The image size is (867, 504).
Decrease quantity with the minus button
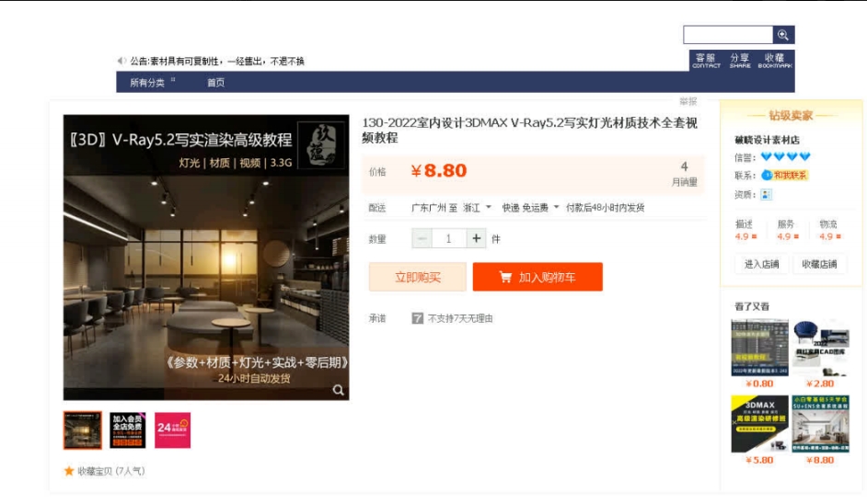[422, 239]
